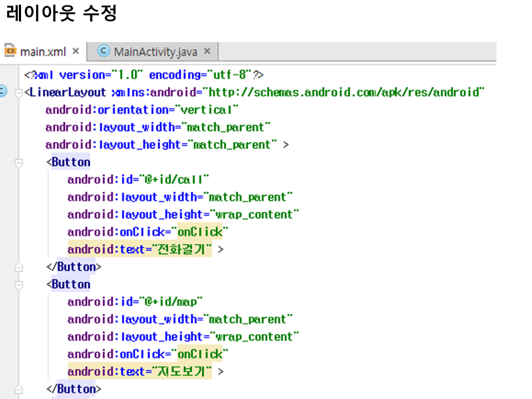Select the main.xml tab
Viewport: 532px width, 399px height.
[43, 52]
